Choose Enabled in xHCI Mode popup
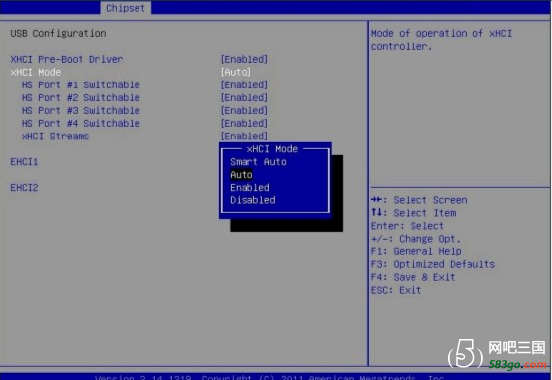The height and width of the screenshot is (380, 552). [250, 187]
